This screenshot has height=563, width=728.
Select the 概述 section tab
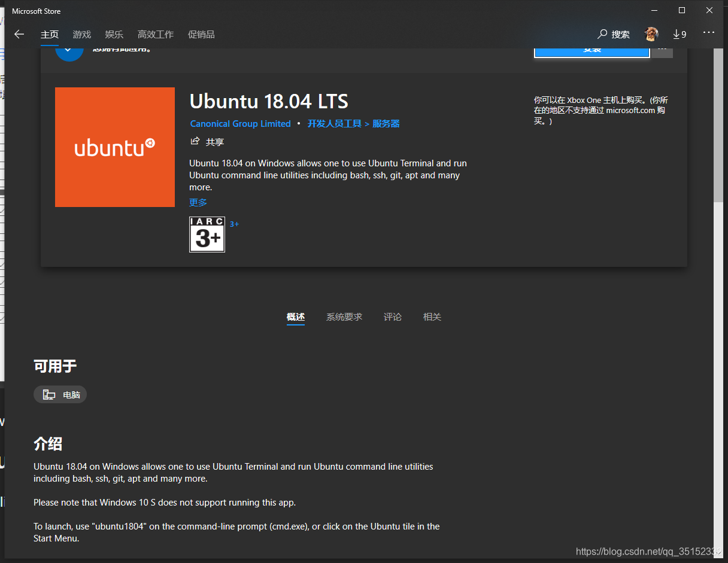coord(296,317)
